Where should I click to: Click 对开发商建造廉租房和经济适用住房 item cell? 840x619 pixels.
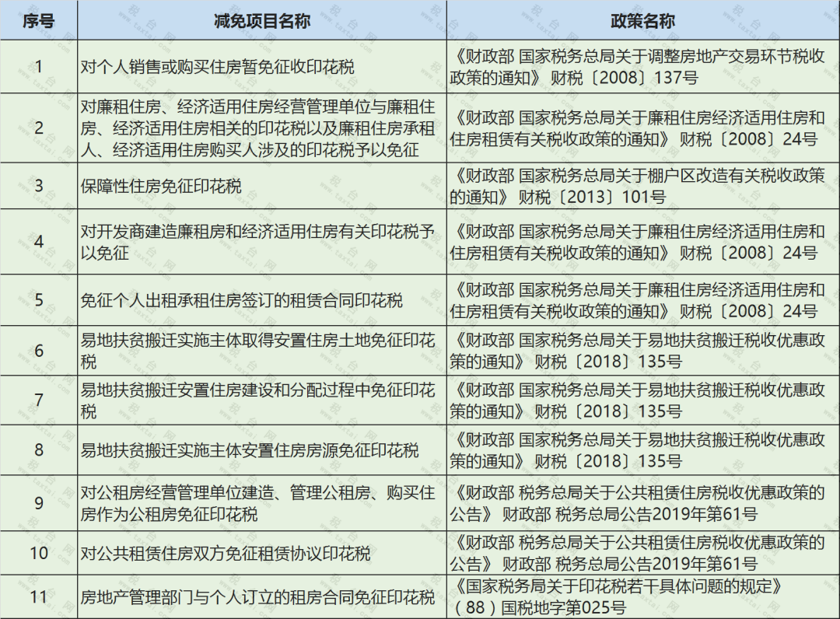click(x=262, y=242)
